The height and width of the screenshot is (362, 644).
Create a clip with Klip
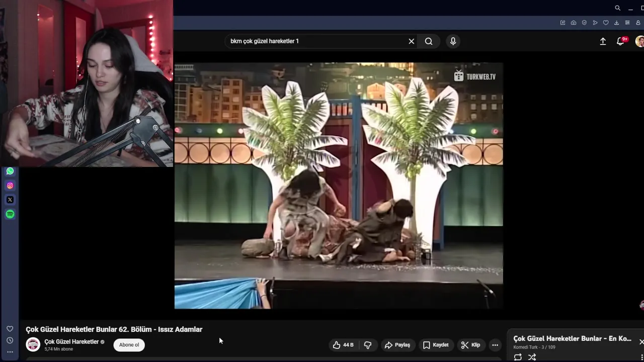tap(471, 345)
